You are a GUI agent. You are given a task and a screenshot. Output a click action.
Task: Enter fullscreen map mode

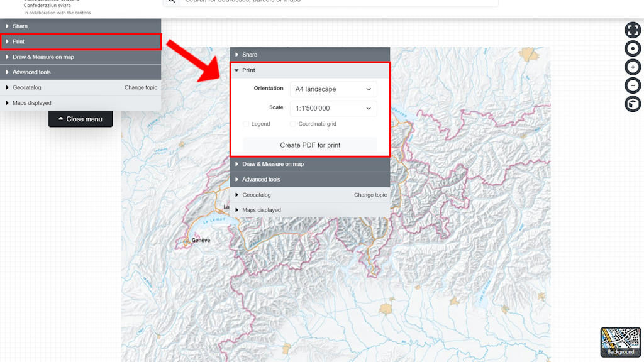point(632,30)
